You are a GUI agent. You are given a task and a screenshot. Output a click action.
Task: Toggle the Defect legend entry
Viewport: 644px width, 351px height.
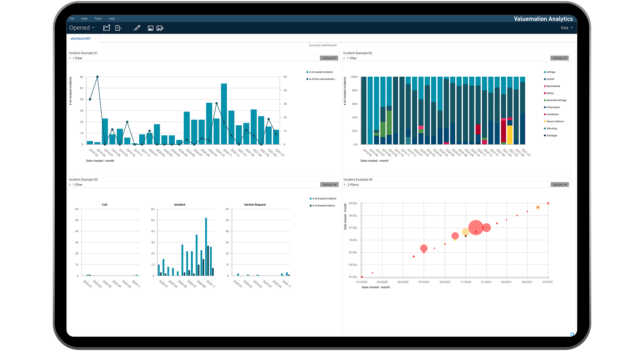[x=549, y=93]
